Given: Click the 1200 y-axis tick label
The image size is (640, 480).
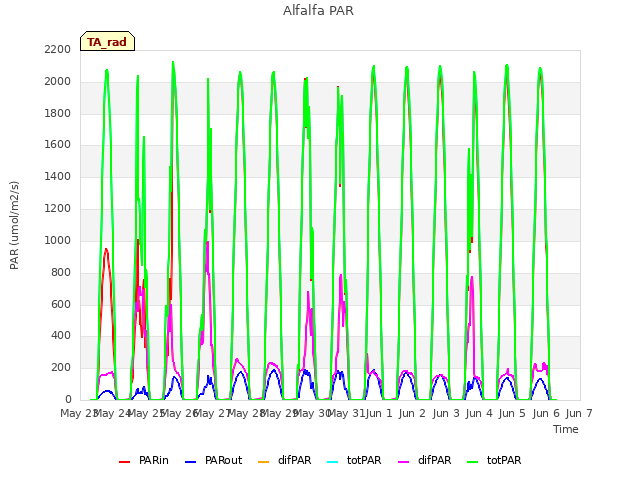Looking at the screenshot, I should pyautogui.click(x=58, y=209).
